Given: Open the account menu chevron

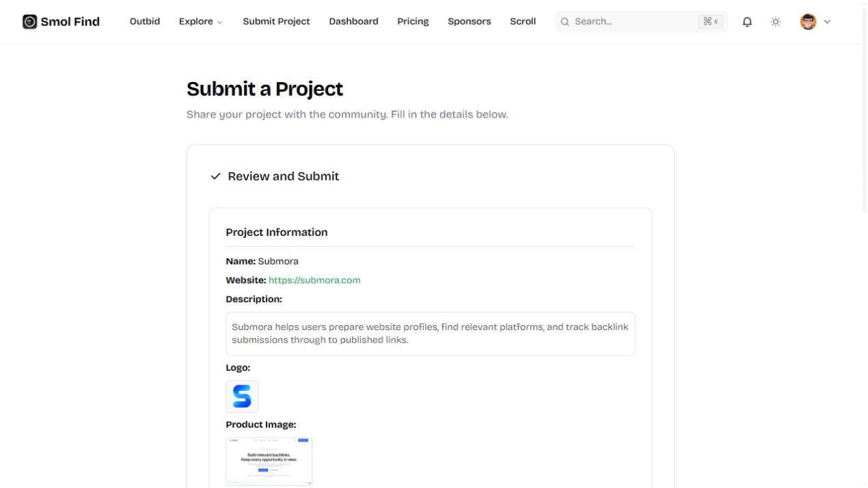Looking at the screenshot, I should coord(827,22).
